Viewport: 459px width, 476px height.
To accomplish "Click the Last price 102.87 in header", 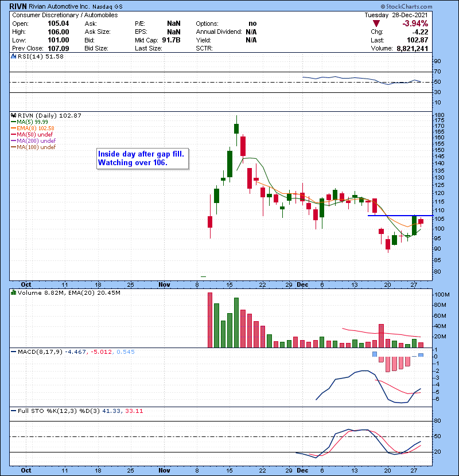I will coord(417,40).
